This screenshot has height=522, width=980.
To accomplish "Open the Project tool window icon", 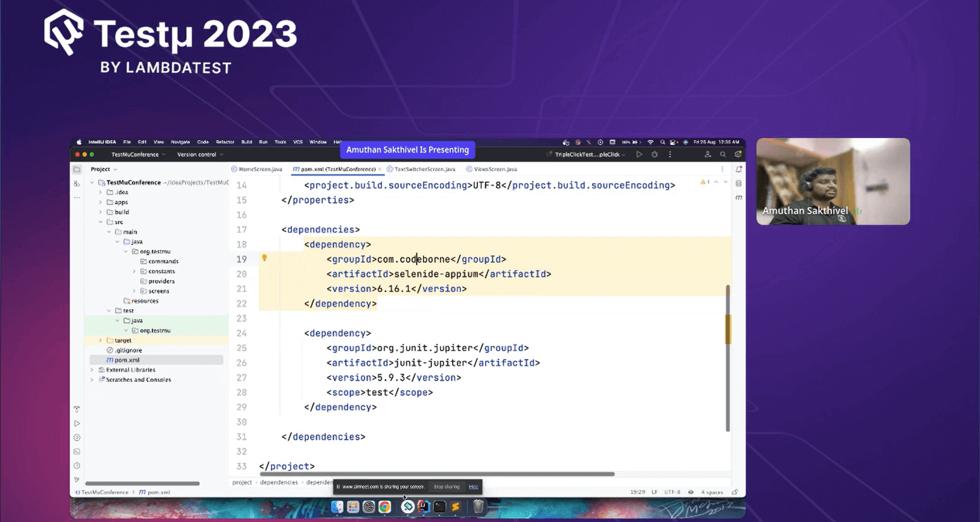I will [77, 169].
